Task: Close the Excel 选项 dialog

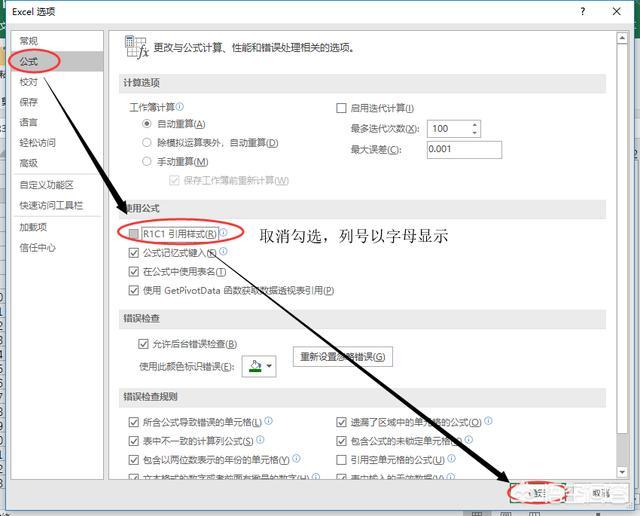Action: click(617, 11)
